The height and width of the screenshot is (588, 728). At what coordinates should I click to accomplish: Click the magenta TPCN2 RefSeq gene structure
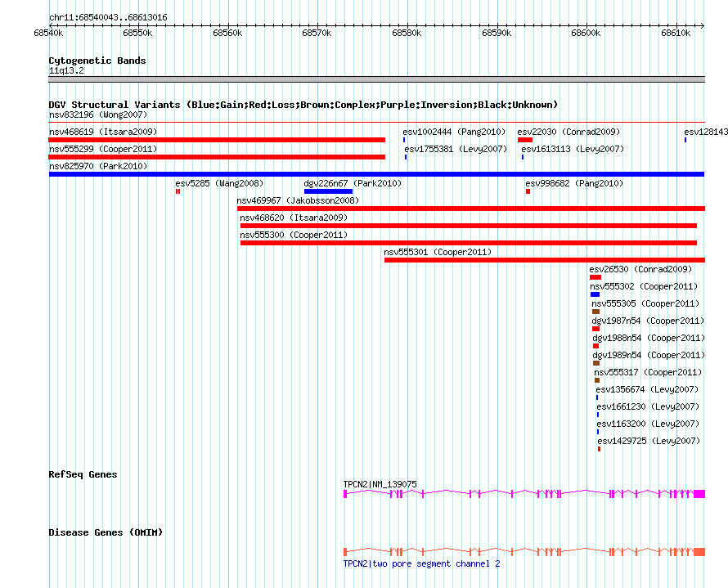tap(524, 494)
